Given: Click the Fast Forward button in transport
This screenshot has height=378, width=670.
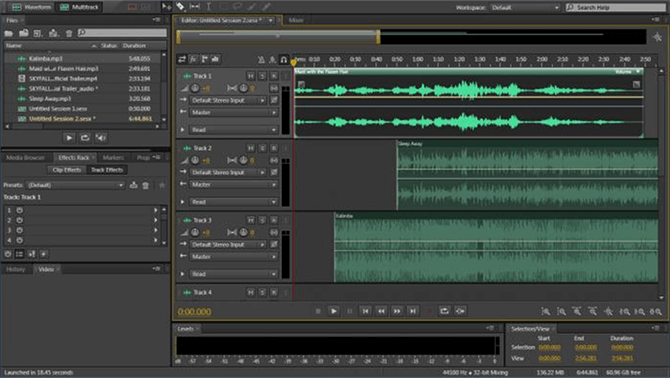Looking at the screenshot, I should (397, 311).
